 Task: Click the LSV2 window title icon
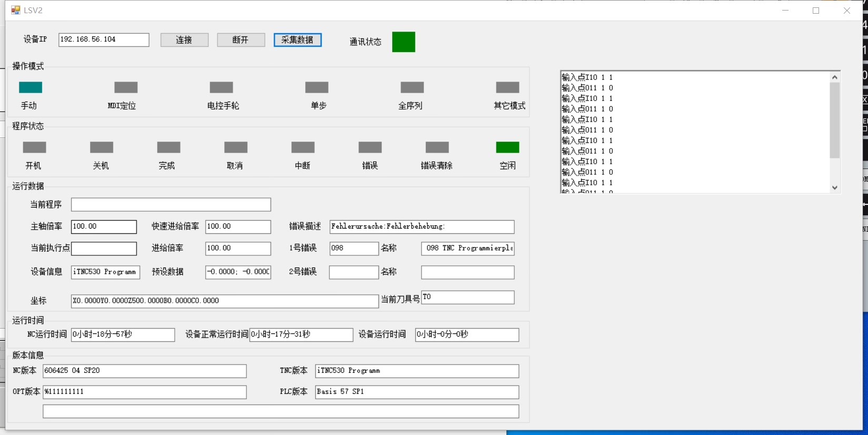[16, 10]
